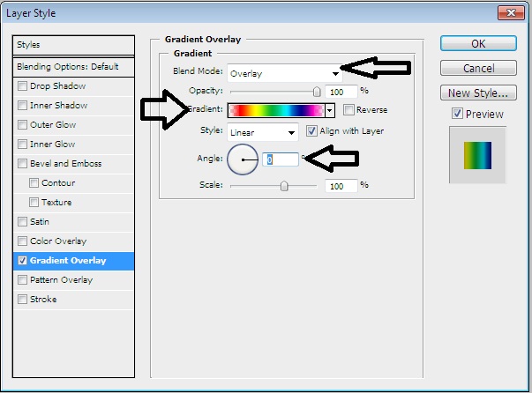Screen dimensions: 532x393
Task: Click the Angle value field
Action: click(281, 159)
